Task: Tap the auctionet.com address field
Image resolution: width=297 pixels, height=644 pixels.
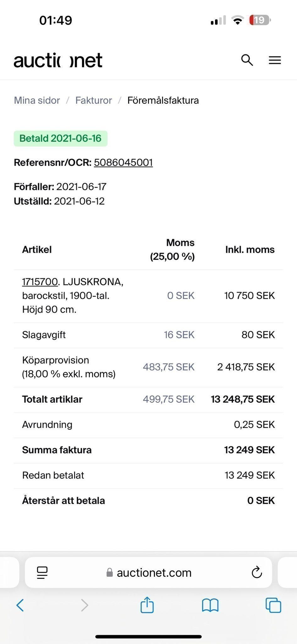Action: click(x=154, y=573)
